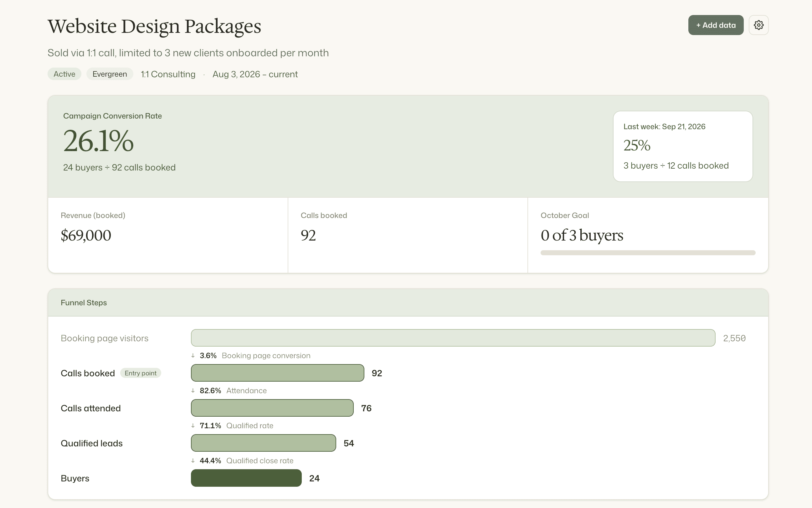Select the Active status badge

(x=64, y=74)
